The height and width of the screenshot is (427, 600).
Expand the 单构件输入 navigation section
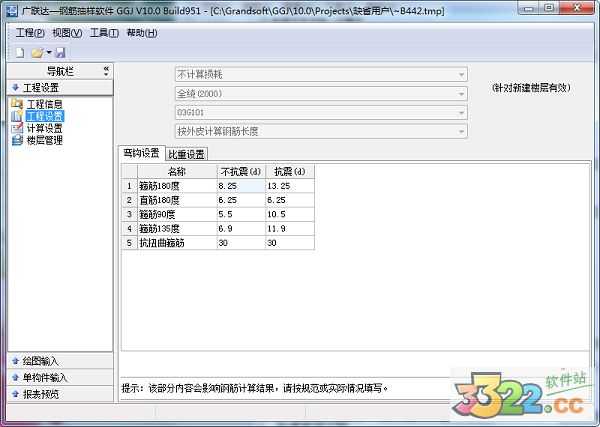coord(60,378)
